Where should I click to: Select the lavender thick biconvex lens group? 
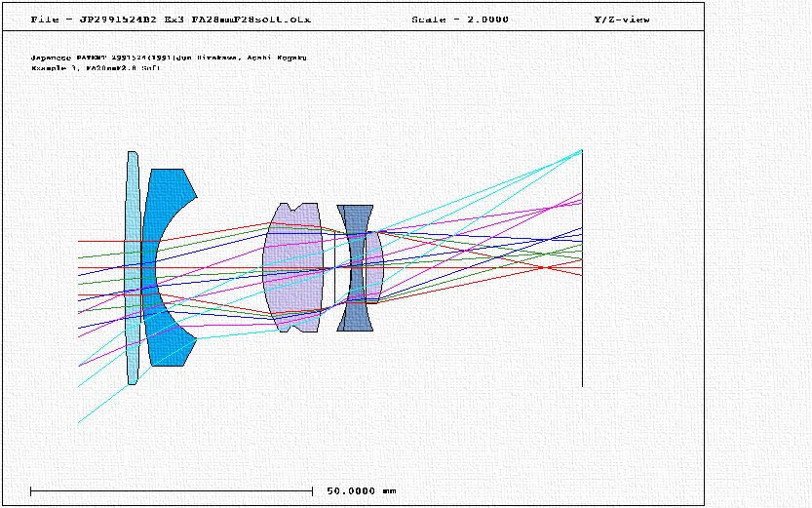point(293,268)
